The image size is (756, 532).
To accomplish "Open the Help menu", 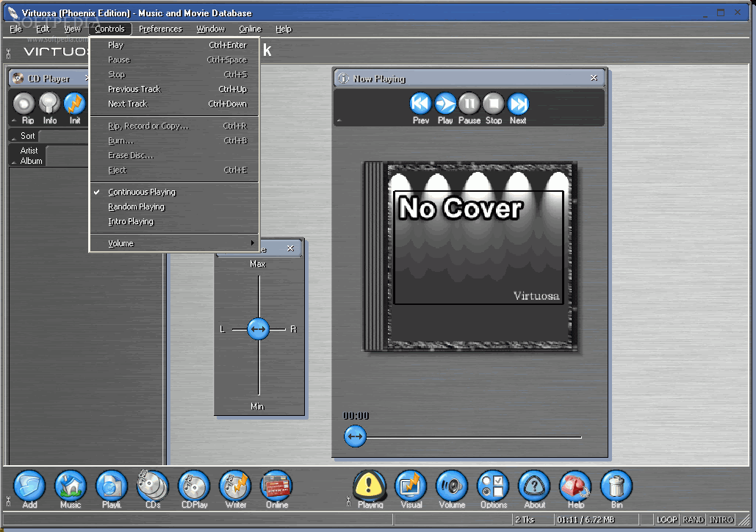I will 284,29.
